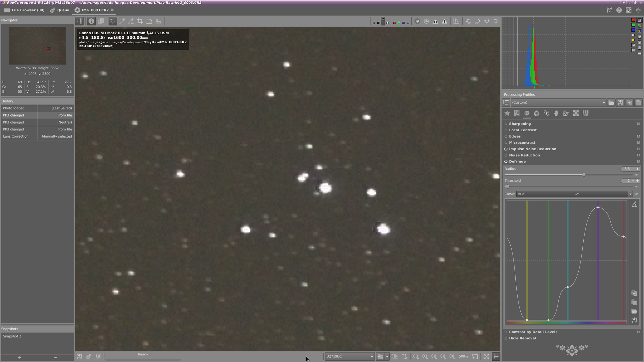Open the Exposure tab icon
This screenshot has width=644, height=362.
tap(517, 113)
